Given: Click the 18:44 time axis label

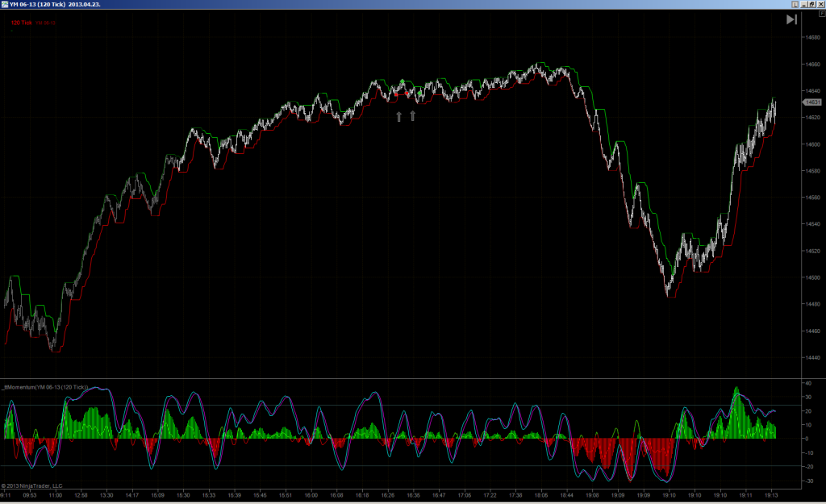Looking at the screenshot, I should point(566,495).
